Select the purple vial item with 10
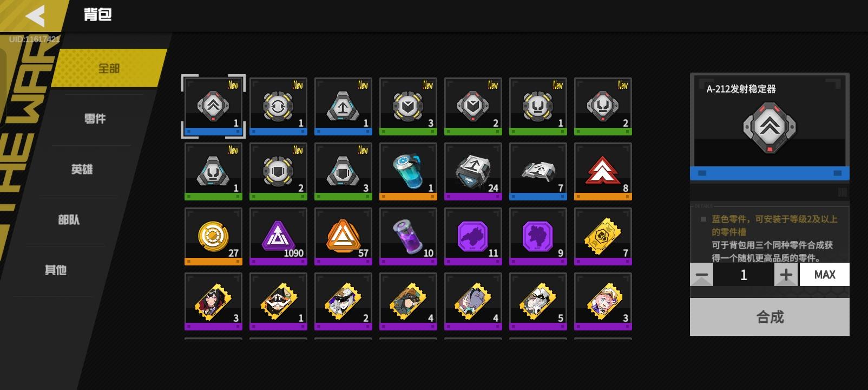Screen dimensions: 868x390 (408, 237)
